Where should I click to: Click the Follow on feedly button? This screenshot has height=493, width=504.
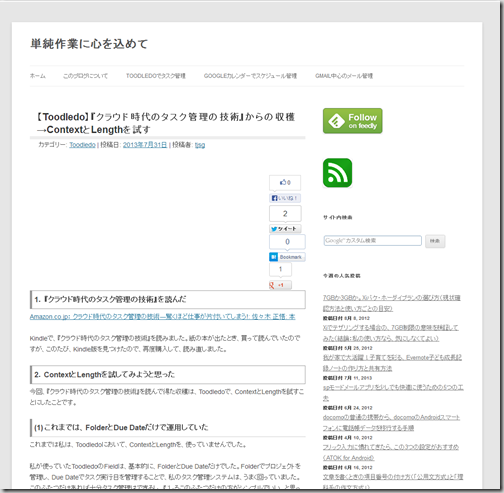tap(352, 121)
